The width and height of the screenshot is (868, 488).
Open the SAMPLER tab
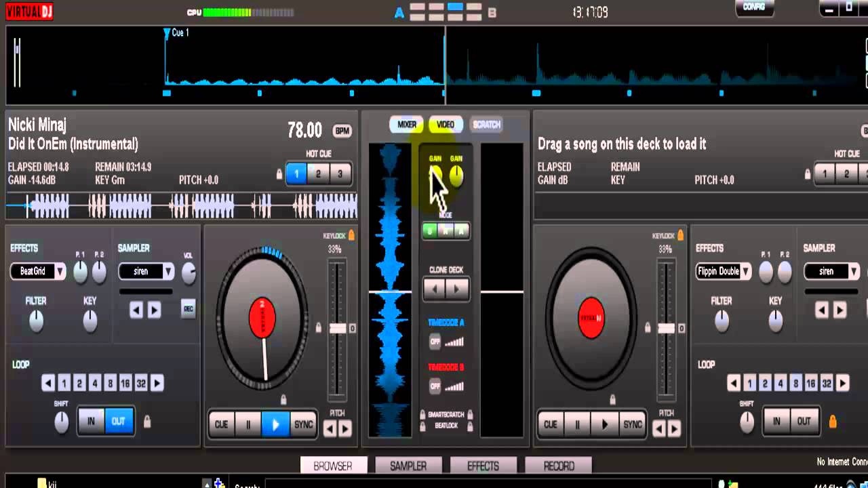click(408, 466)
